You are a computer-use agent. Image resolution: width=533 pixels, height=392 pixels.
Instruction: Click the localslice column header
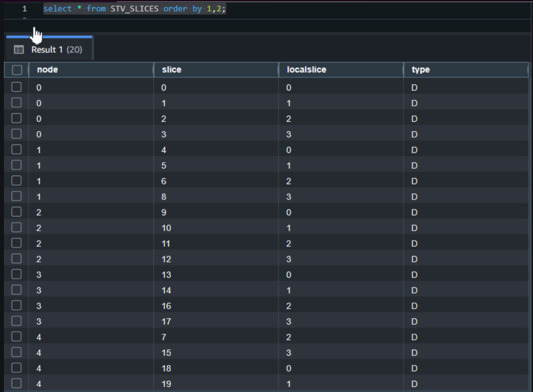click(306, 70)
